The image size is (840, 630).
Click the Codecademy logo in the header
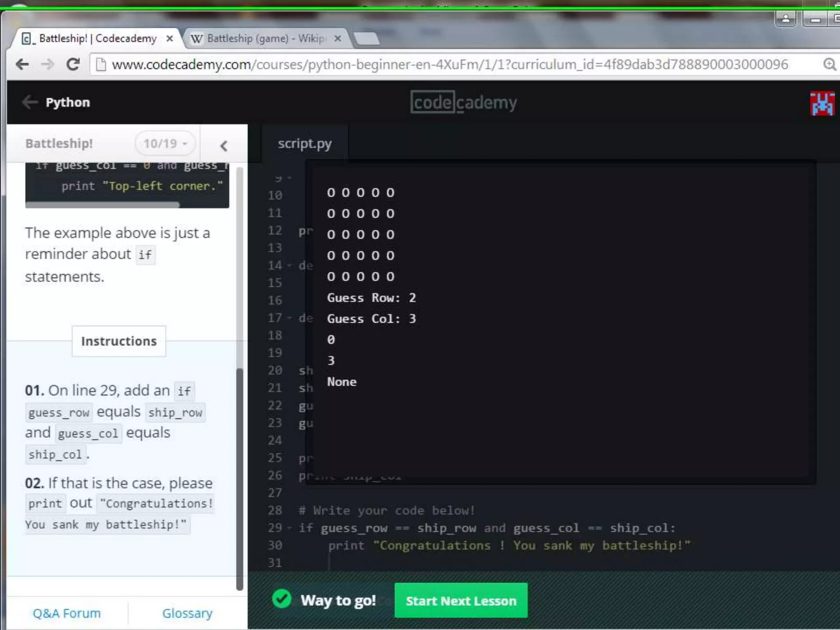pyautogui.click(x=463, y=103)
